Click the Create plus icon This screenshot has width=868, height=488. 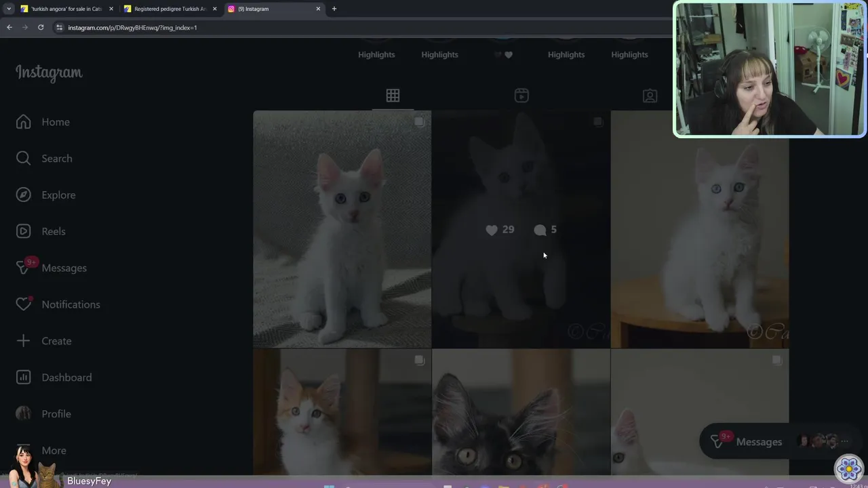23,341
